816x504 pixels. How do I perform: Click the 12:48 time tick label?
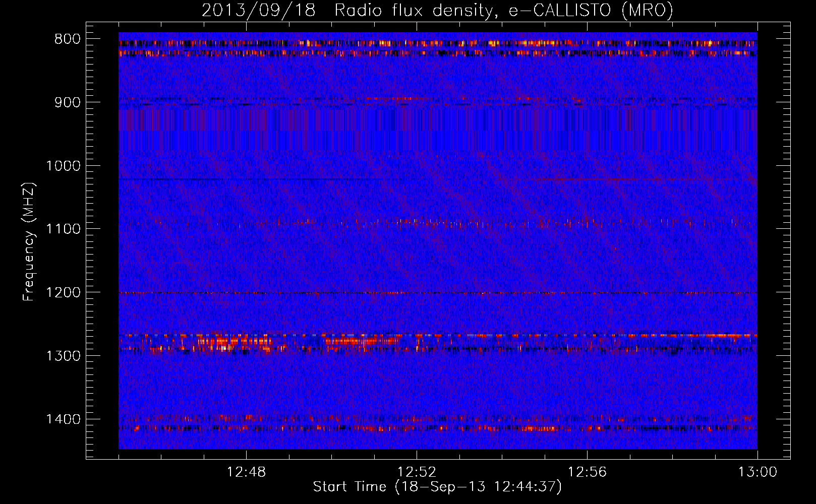pos(246,472)
